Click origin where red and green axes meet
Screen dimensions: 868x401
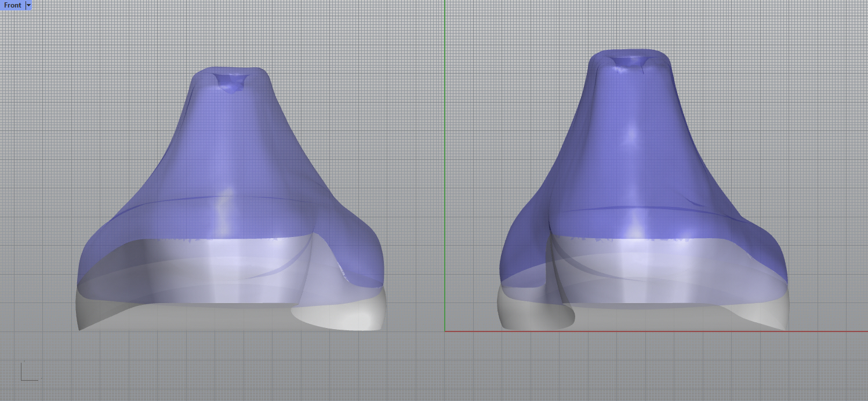(445, 331)
